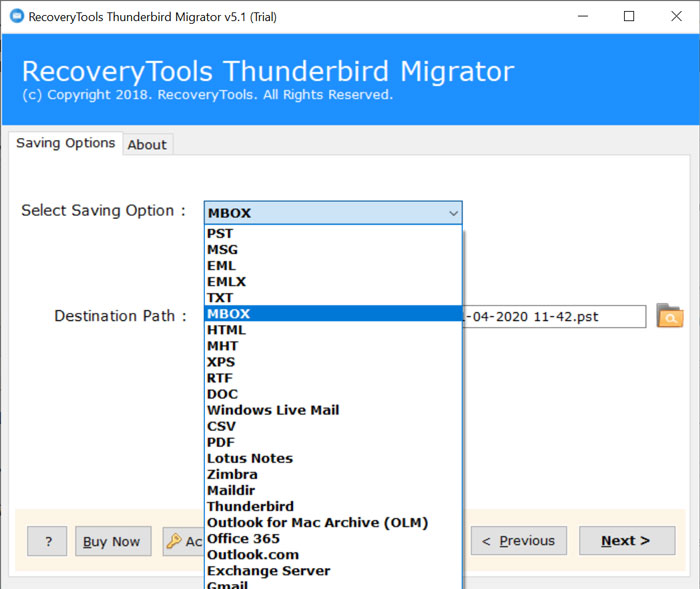Click the Buy Now button
700x589 pixels.
(x=113, y=541)
